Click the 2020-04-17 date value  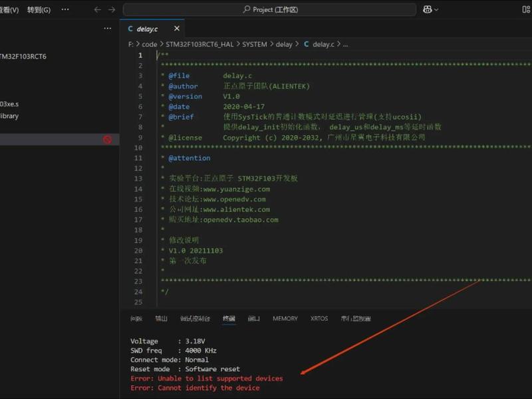[243, 106]
